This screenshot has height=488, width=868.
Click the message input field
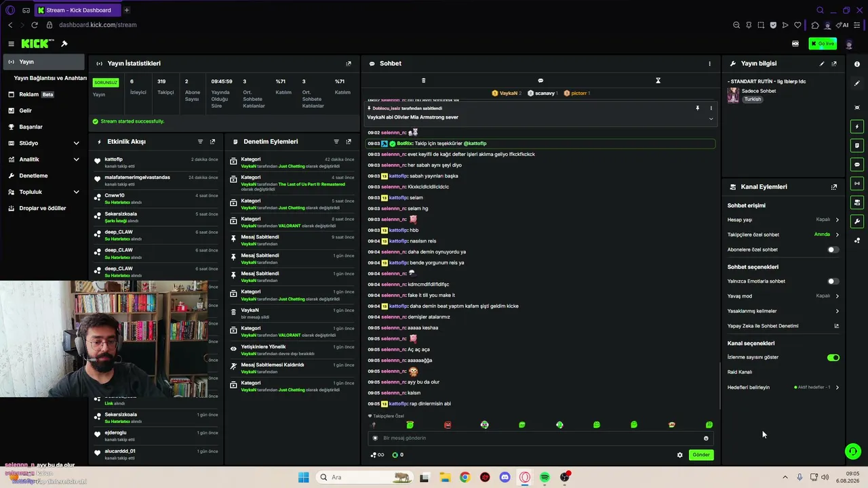pyautogui.click(x=539, y=438)
